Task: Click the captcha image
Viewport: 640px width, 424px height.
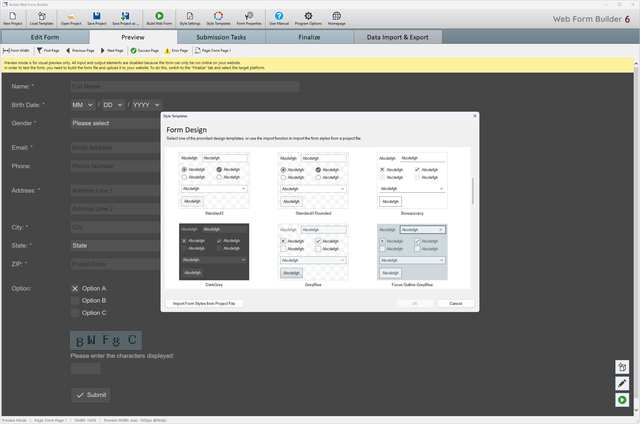Action: pos(106,340)
